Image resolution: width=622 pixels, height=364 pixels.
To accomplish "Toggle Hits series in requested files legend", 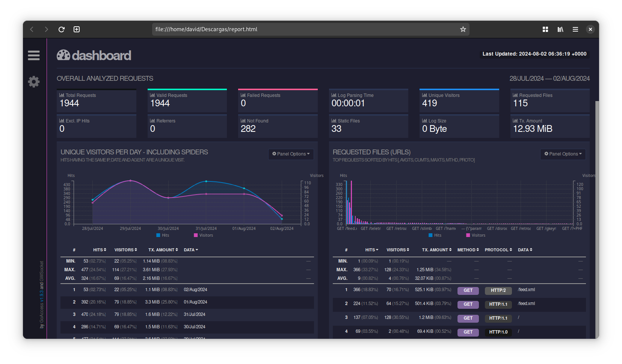I will [435, 235].
